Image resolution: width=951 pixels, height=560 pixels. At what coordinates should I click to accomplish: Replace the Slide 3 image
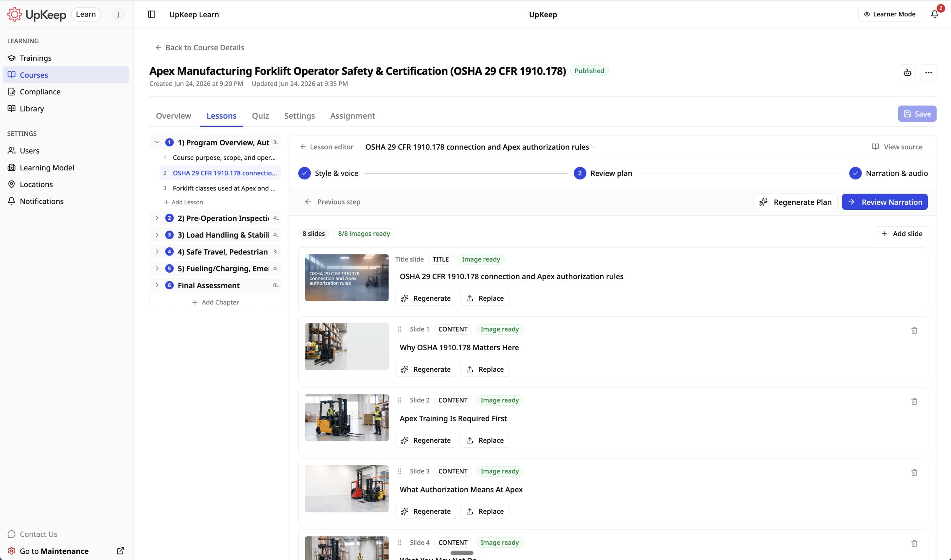point(485,511)
